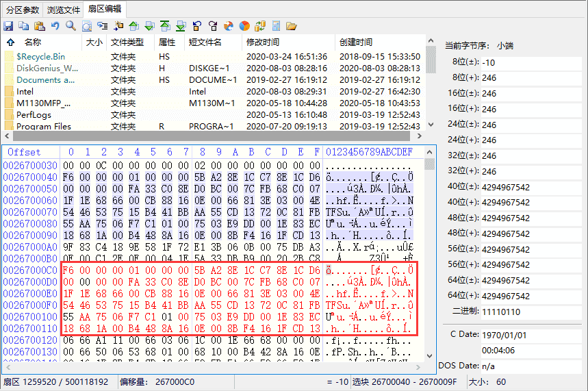Click the Go-to-offset list icon
The image size is (588, 391).
[x=103, y=26]
